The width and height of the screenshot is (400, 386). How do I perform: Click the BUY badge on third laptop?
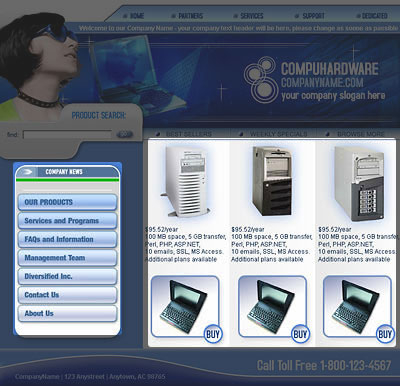385,334
